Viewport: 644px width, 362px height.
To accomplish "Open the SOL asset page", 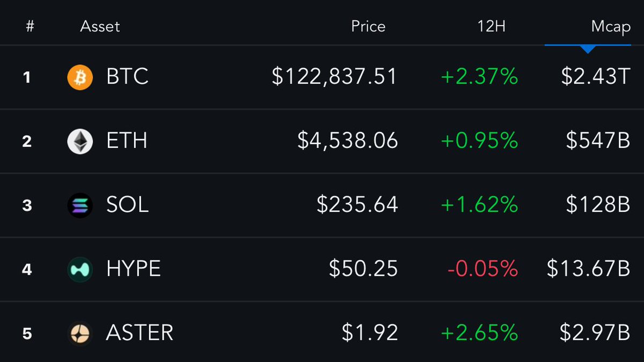I will click(128, 205).
